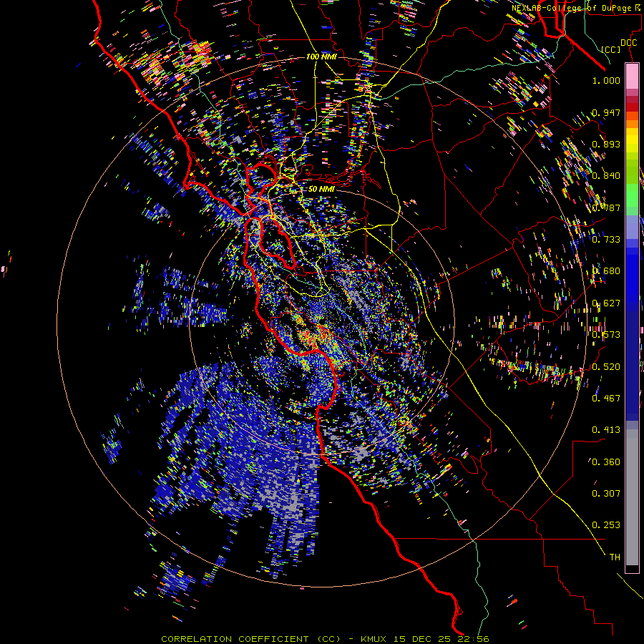Screen dimensions: 644x644
Task: Select the 0.947 scale value
Action: click(606, 112)
